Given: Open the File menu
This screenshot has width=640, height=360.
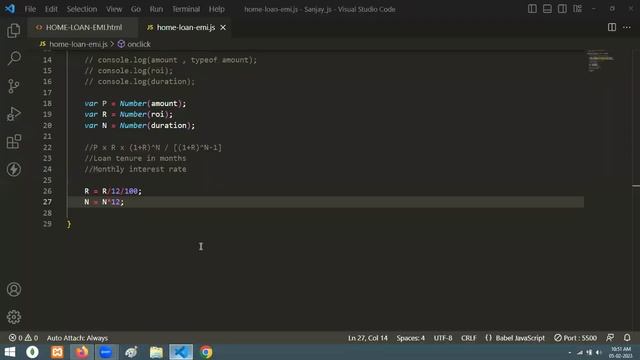Looking at the screenshot, I should pos(30,9).
